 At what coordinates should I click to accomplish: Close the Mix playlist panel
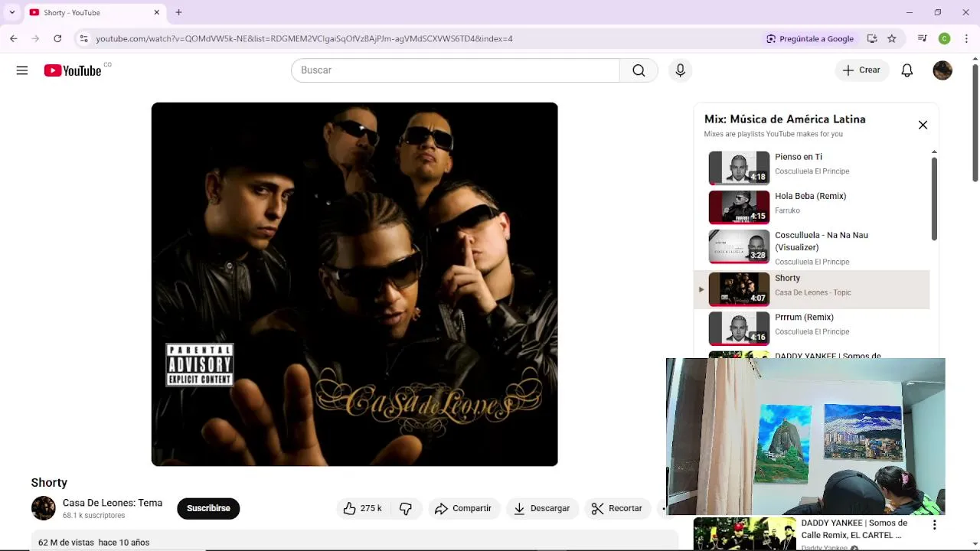click(923, 126)
